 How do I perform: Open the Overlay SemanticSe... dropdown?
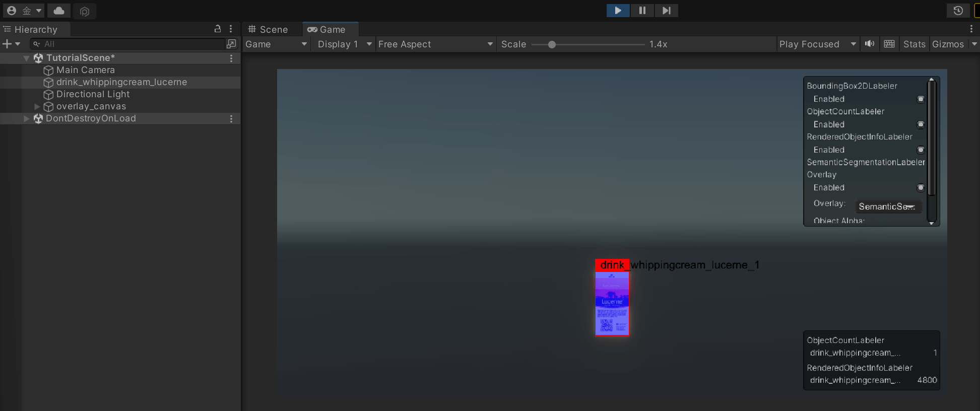click(888, 207)
